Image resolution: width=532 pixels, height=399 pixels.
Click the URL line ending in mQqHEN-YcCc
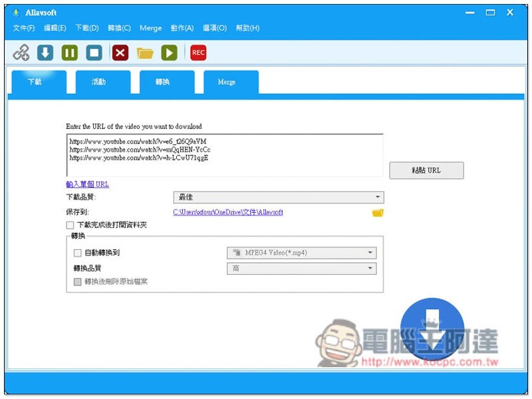coord(140,149)
